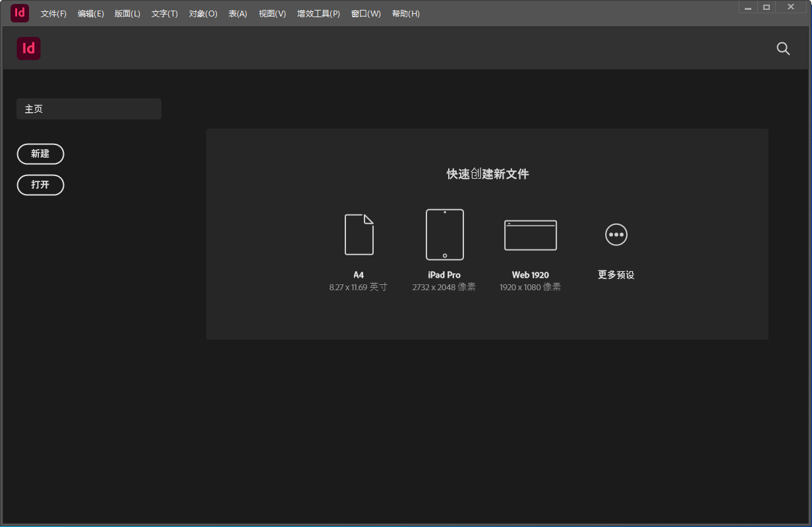Click the search magnifier icon
Image resolution: width=812 pixels, height=527 pixels.
coord(783,48)
